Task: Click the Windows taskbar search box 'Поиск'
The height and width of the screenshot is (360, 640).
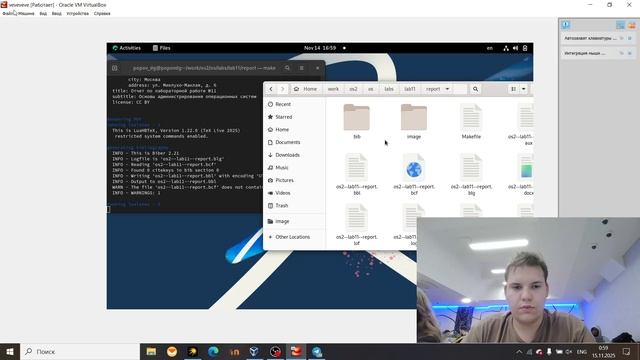Action: point(80,351)
